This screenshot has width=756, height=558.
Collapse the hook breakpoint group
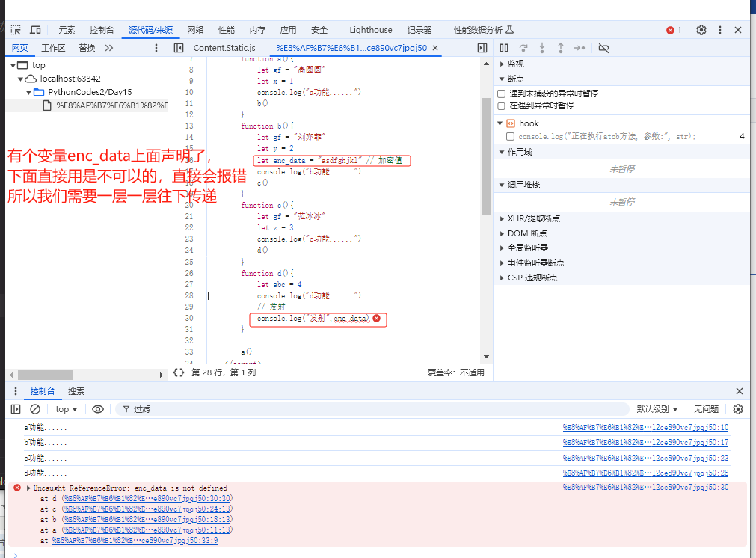tap(500, 123)
